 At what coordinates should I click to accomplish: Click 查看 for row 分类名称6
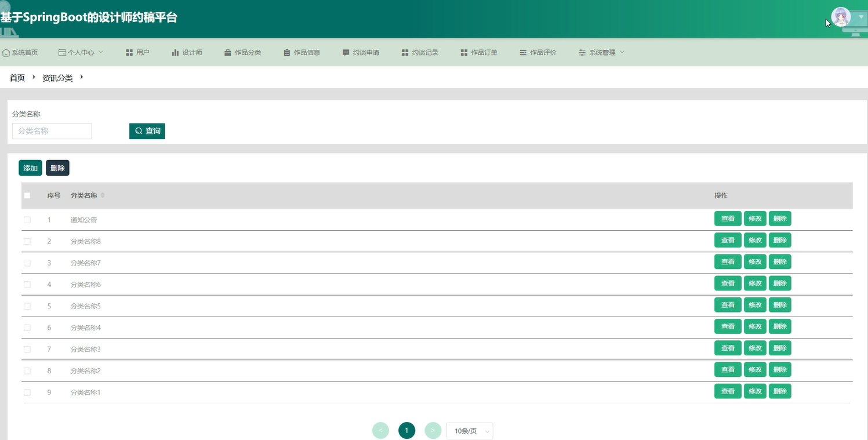click(x=728, y=283)
